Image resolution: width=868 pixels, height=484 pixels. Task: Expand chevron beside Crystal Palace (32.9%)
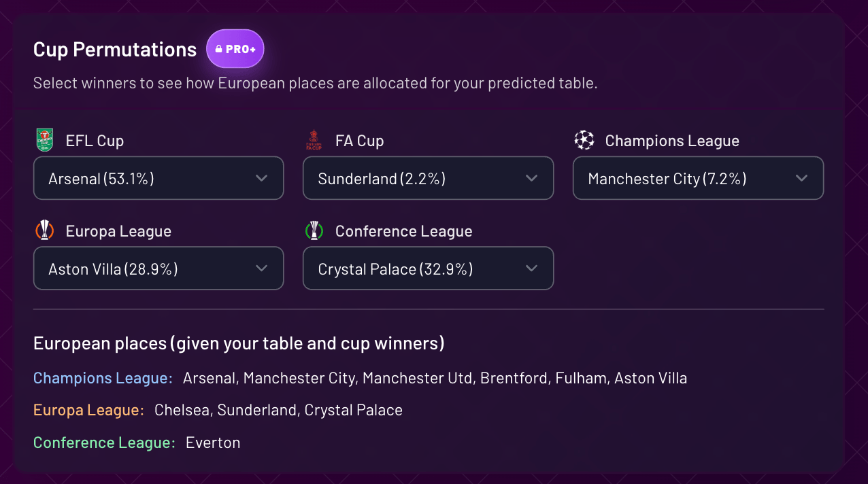point(531,269)
